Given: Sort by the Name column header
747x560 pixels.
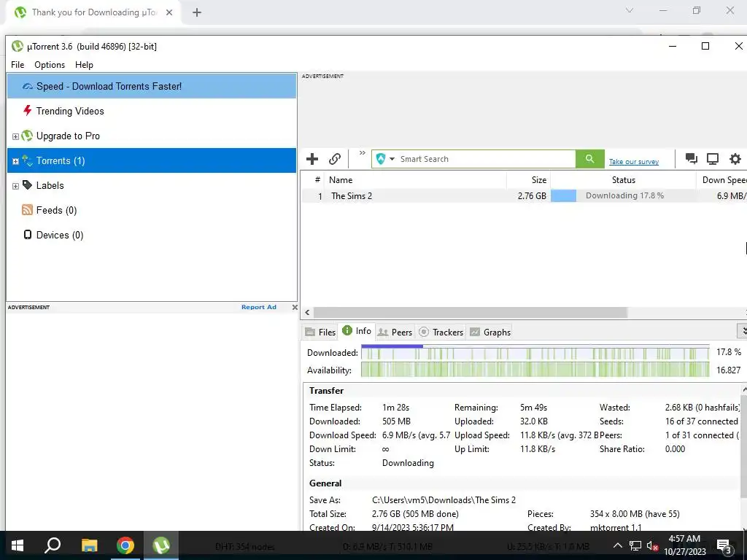Looking at the screenshot, I should pyautogui.click(x=415, y=180).
